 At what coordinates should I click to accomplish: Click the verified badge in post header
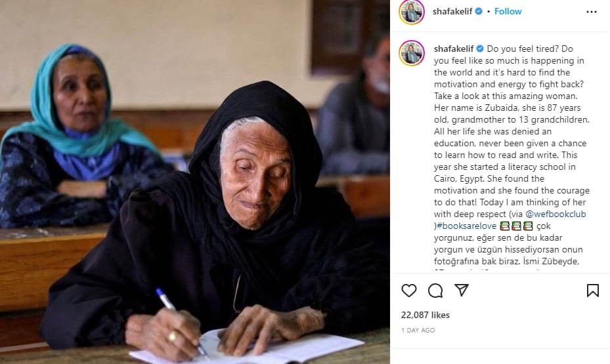[x=479, y=11]
